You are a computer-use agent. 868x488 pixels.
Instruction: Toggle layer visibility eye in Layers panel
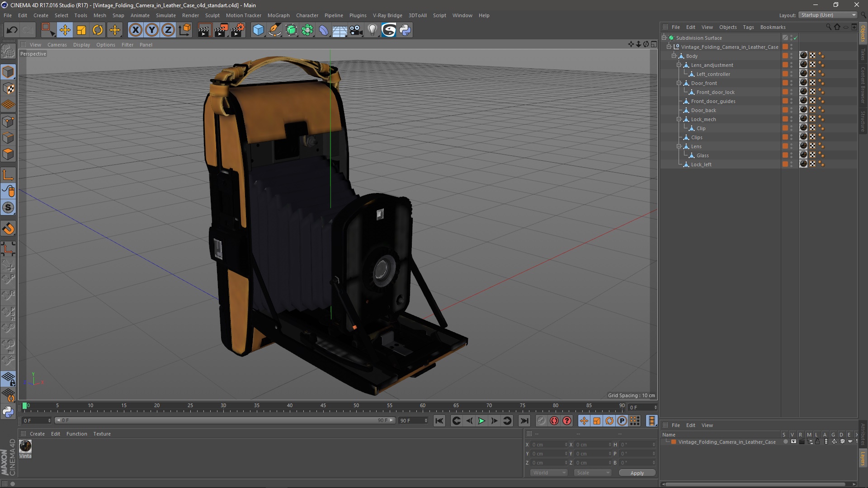793,442
